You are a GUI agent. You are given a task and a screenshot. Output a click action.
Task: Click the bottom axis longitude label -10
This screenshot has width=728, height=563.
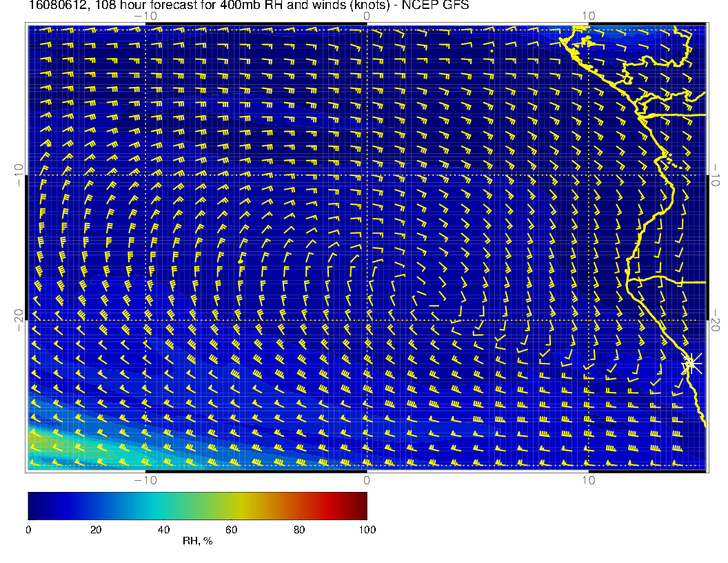[x=145, y=480]
